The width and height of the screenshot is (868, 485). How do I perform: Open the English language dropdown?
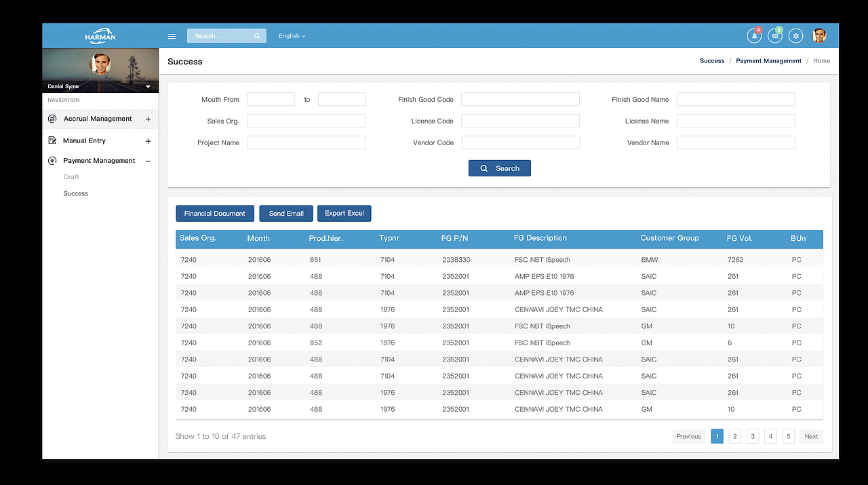(x=292, y=36)
